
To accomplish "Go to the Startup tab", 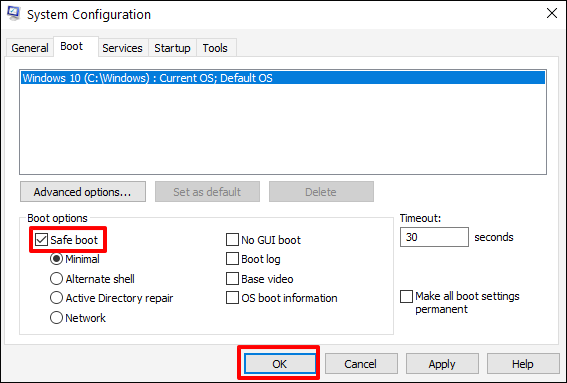I will tap(172, 48).
